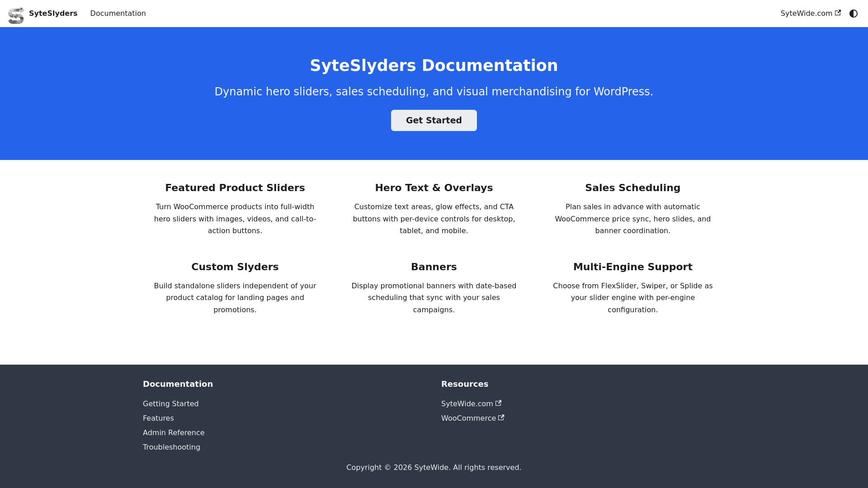Click the SyteSlyders logo icon
The width and height of the screenshot is (868, 488).
point(16,15)
